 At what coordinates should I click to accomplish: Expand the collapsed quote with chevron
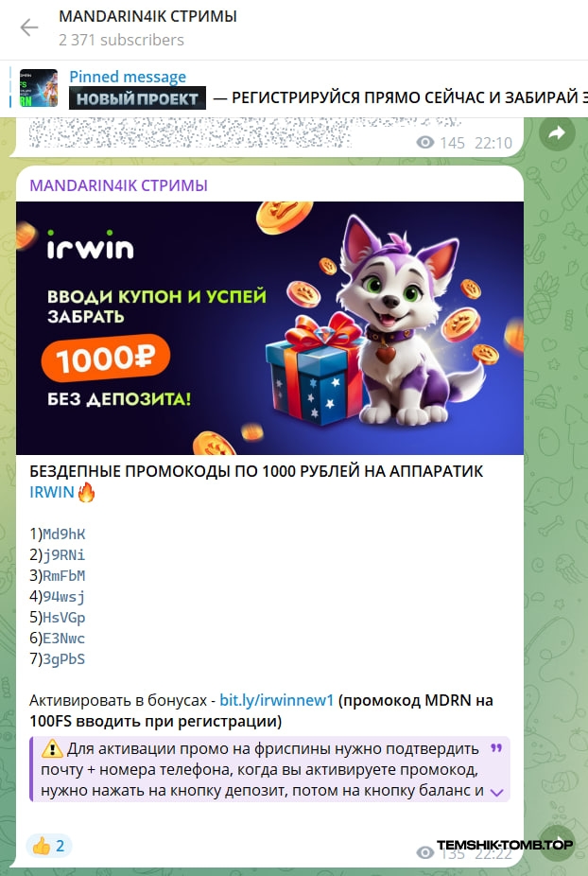coord(496,792)
